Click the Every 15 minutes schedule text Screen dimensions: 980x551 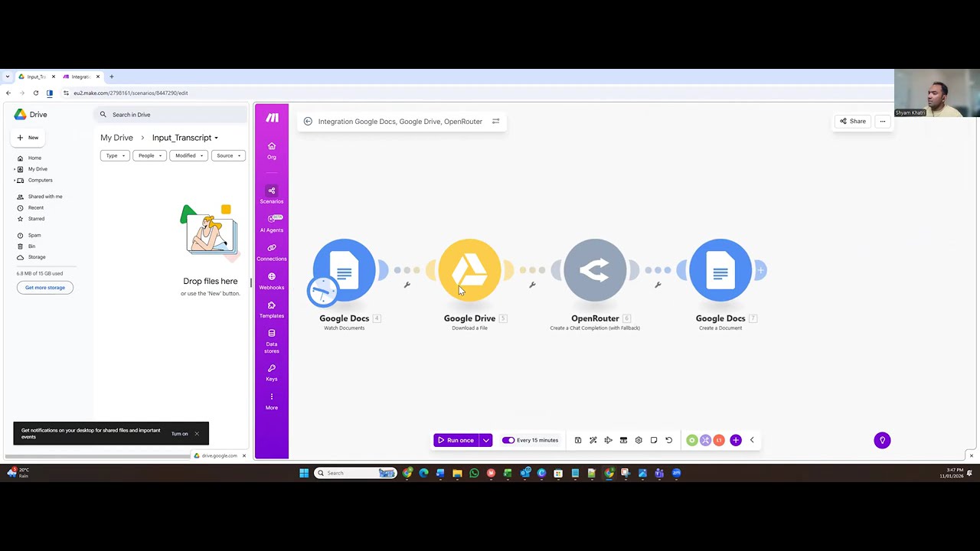[537, 440]
